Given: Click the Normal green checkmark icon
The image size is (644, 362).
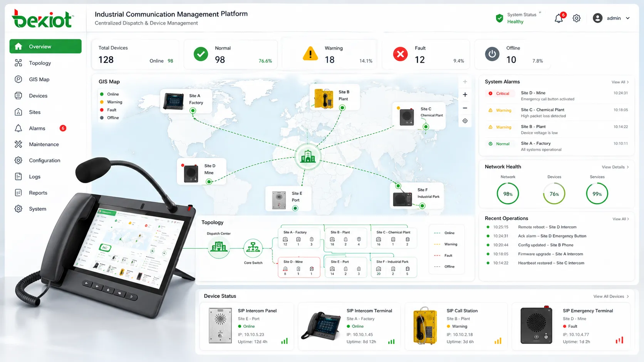Looking at the screenshot, I should coord(201,54).
